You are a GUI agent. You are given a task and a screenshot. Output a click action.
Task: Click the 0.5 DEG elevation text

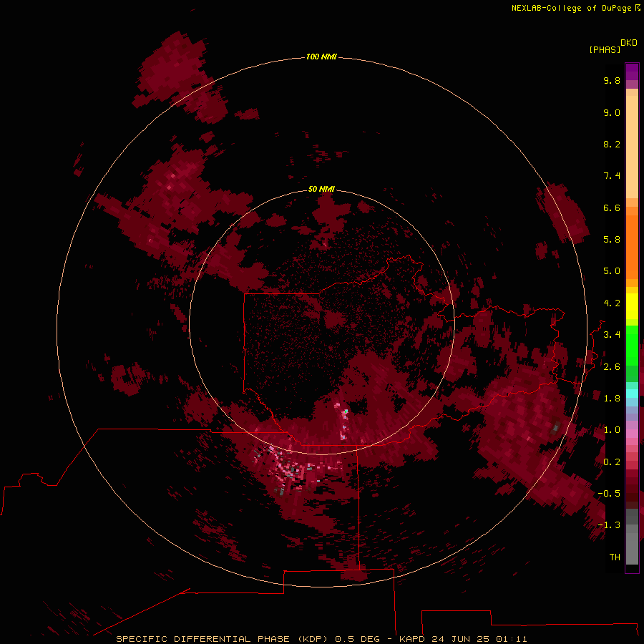point(357,639)
